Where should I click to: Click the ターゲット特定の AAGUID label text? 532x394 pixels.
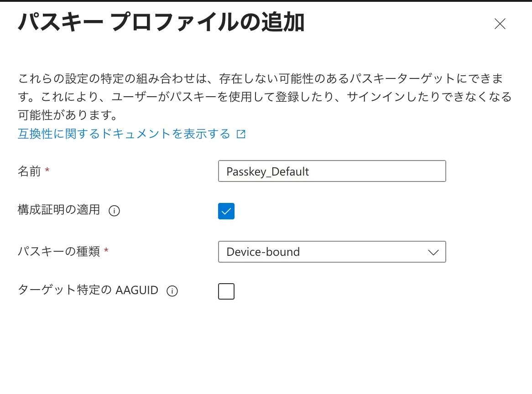click(88, 290)
